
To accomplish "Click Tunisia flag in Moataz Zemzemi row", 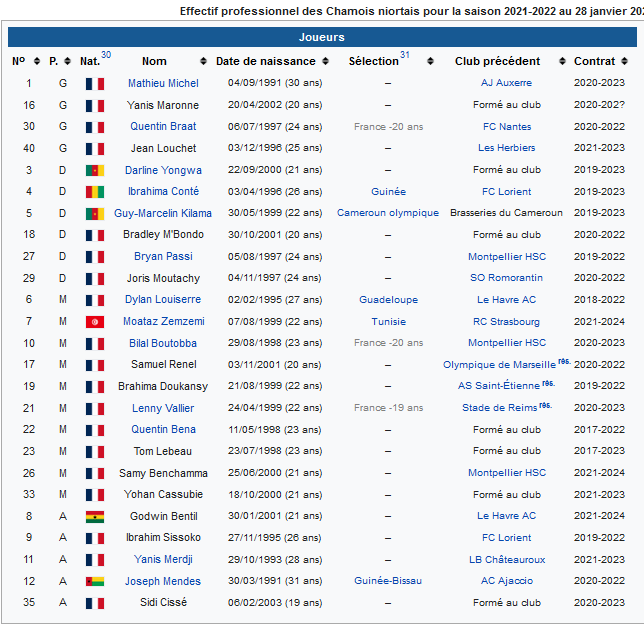I will point(95,322).
